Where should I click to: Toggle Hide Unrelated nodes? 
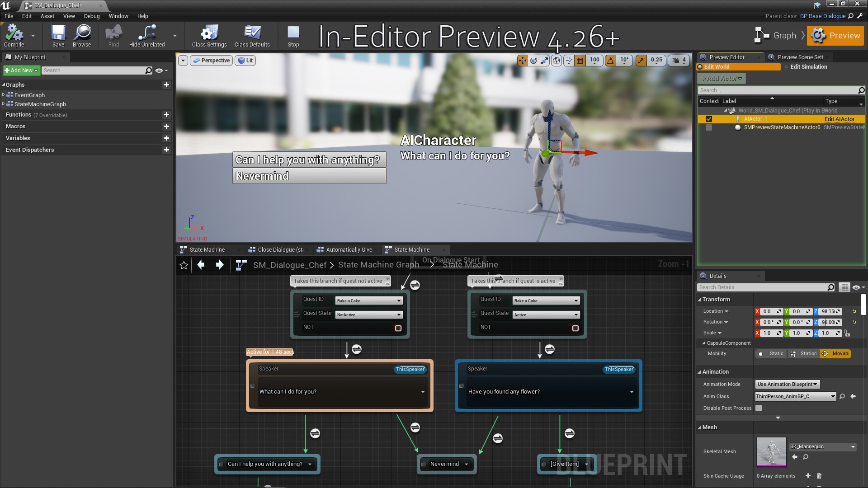pyautogui.click(x=146, y=36)
